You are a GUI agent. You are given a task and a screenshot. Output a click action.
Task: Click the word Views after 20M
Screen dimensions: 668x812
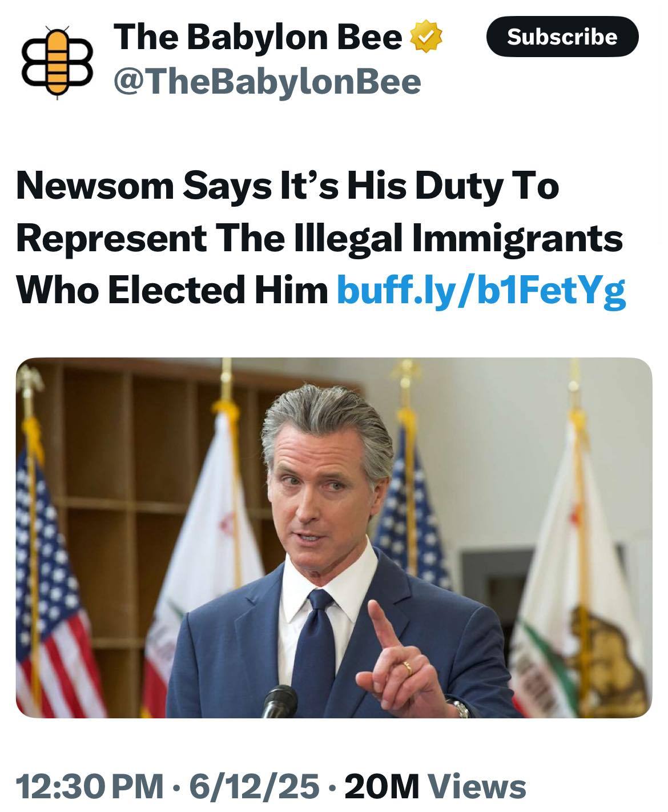click(477, 786)
